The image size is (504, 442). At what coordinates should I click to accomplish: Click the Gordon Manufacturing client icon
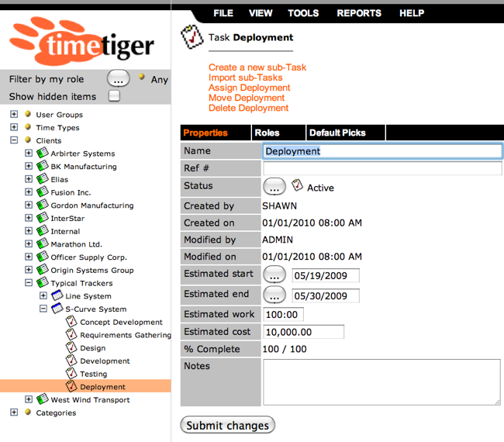click(43, 205)
